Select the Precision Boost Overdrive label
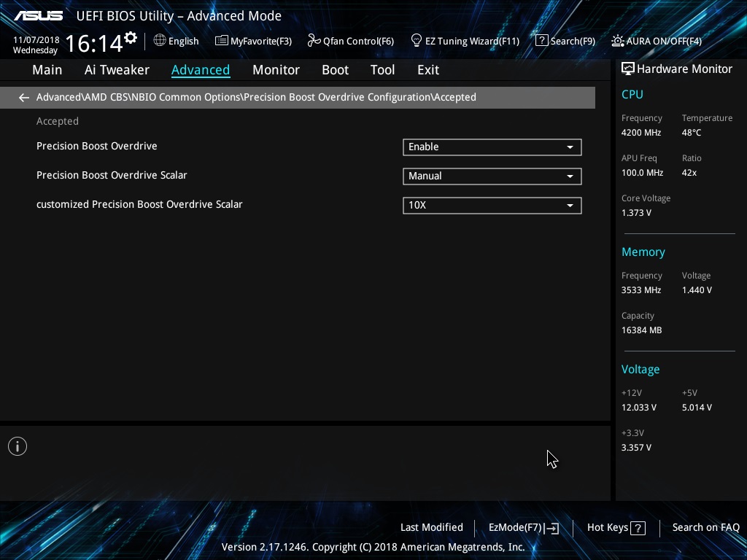747x560 pixels. (x=97, y=146)
